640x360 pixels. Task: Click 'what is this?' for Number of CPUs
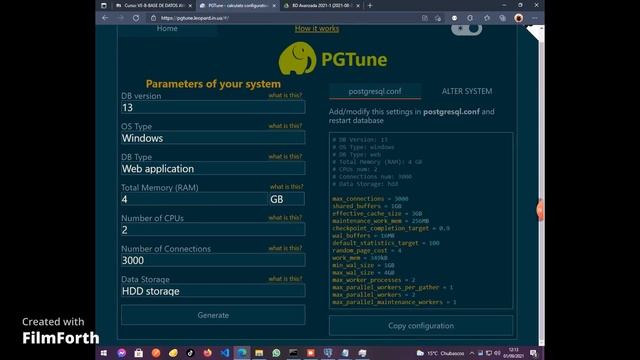285,218
